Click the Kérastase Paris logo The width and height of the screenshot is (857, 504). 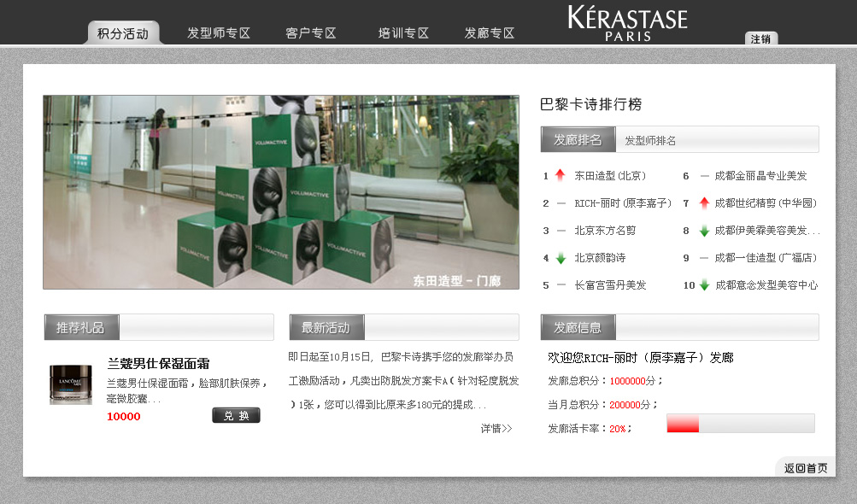click(x=627, y=24)
